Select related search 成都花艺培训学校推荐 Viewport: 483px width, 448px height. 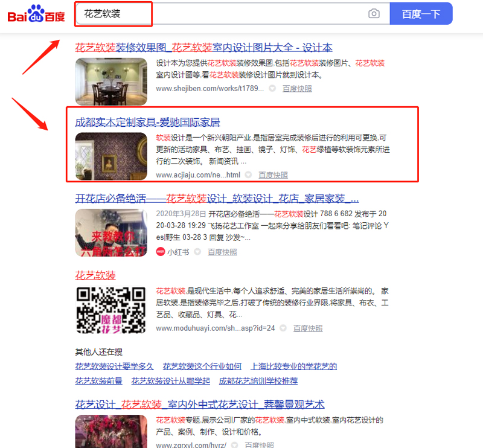(x=258, y=381)
